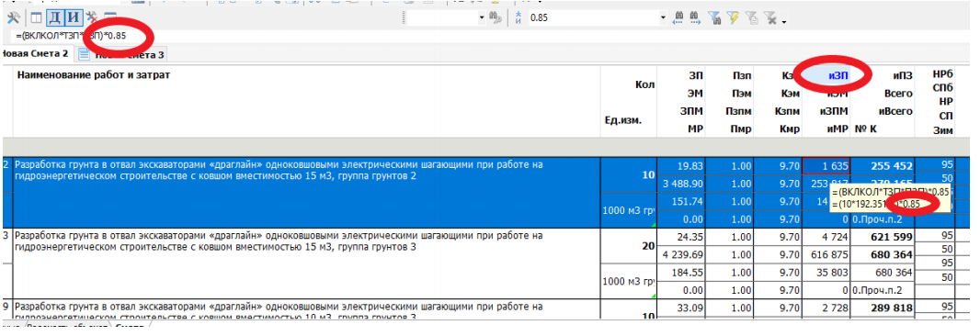Click the grey funnel with document icon
The height and width of the screenshot is (336, 980).
click(x=752, y=17)
